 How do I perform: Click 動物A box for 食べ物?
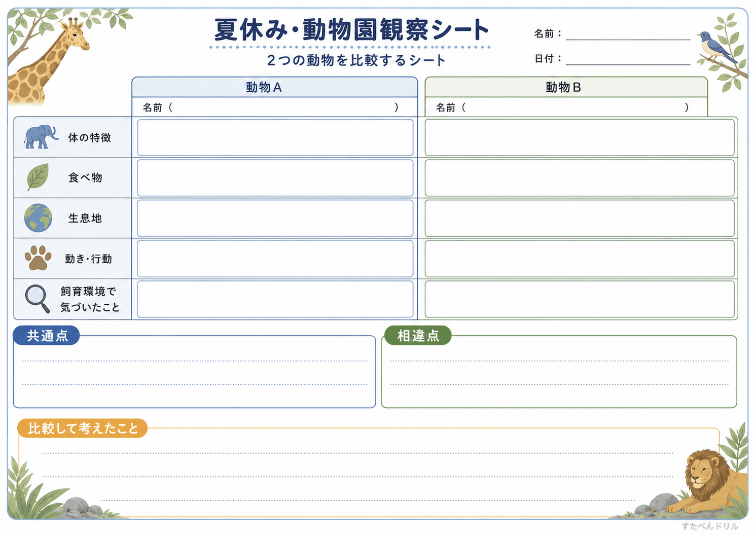[275, 178]
